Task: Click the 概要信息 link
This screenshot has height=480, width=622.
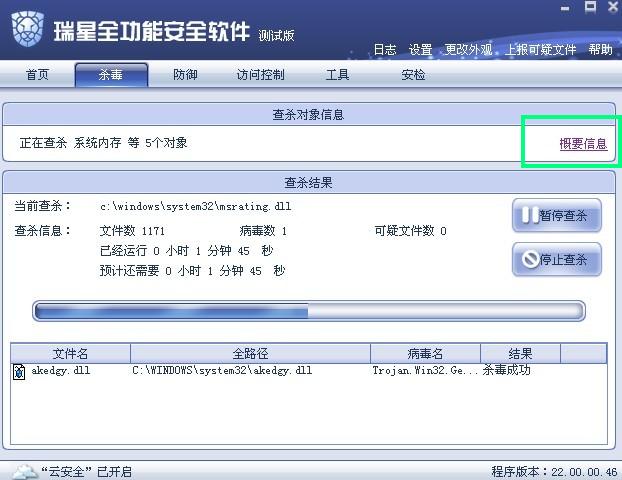Action: coord(583,144)
